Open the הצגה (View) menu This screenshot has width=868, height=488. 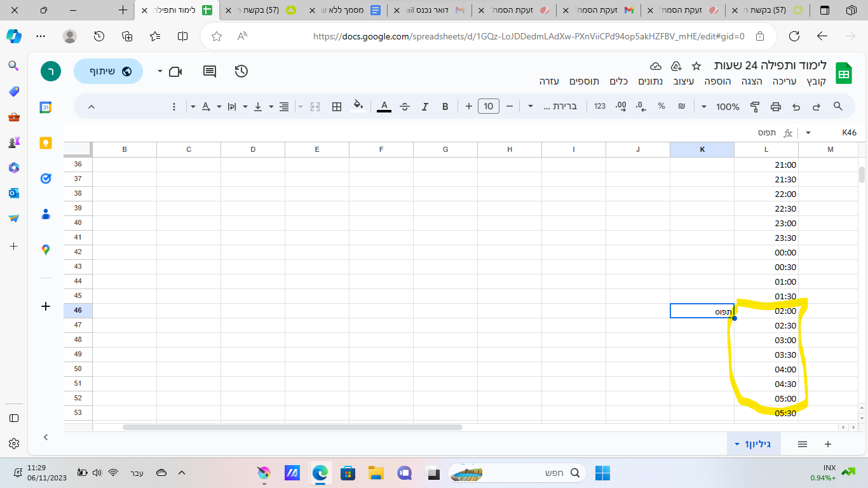751,81
